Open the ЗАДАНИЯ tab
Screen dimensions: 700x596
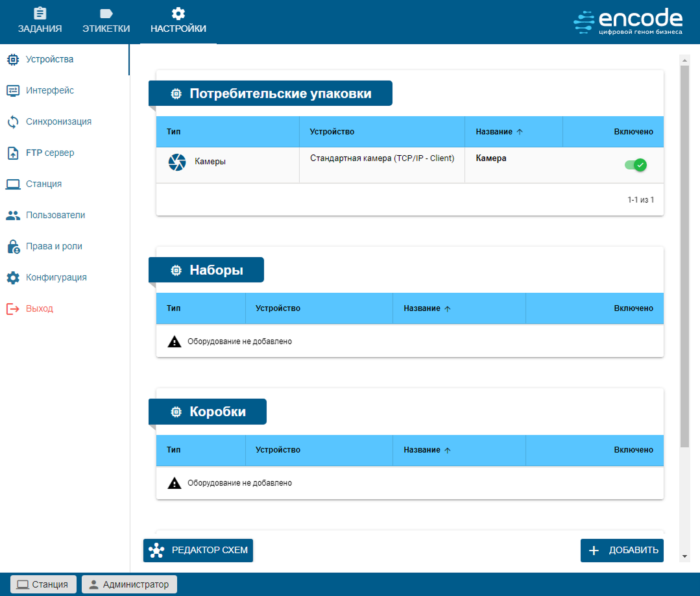tap(40, 21)
